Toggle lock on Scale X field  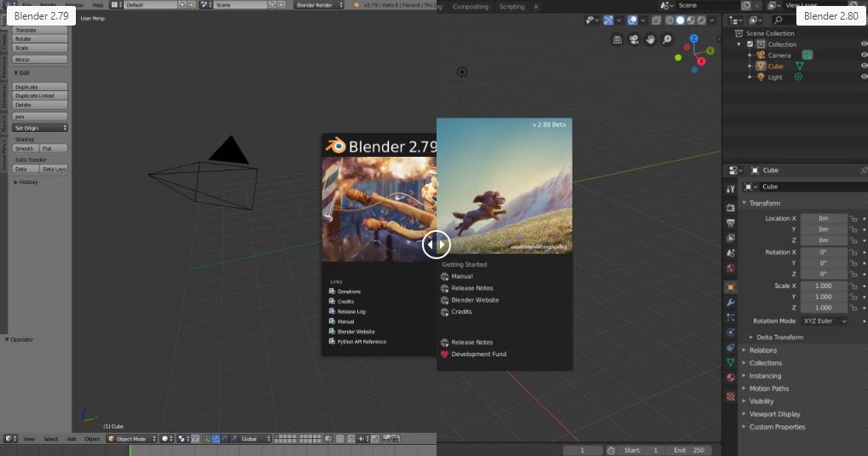pyautogui.click(x=854, y=286)
